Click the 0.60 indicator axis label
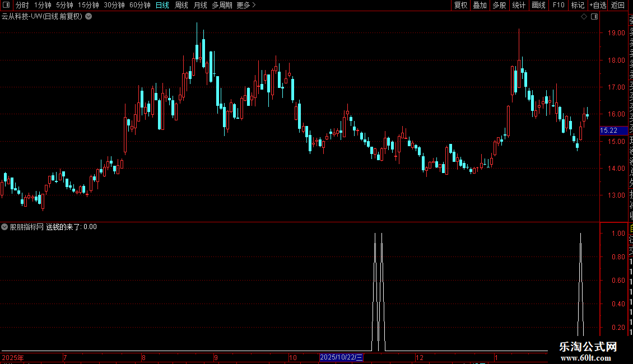The height and width of the screenshot is (364, 633). pyautogui.click(x=618, y=281)
